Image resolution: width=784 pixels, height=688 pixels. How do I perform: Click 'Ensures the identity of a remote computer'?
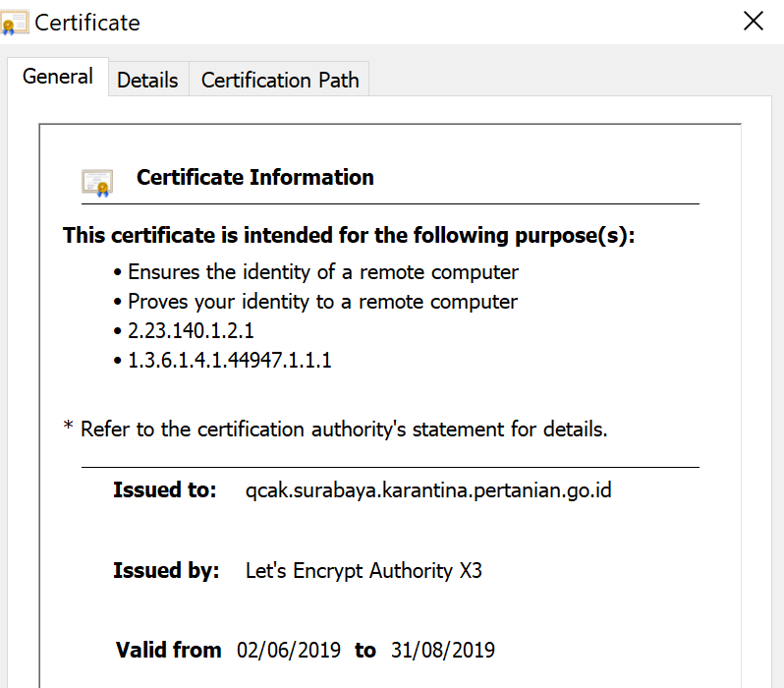pos(322,272)
